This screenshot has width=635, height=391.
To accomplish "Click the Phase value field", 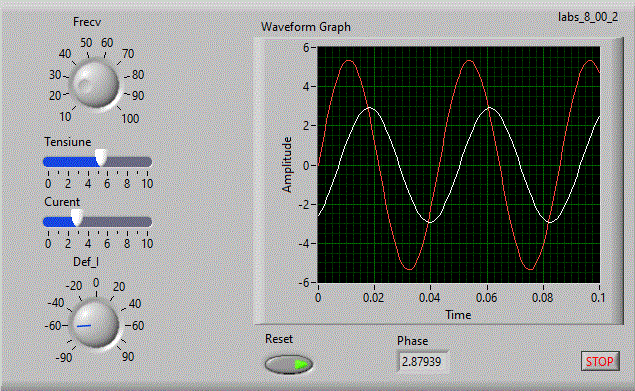I will point(422,362).
